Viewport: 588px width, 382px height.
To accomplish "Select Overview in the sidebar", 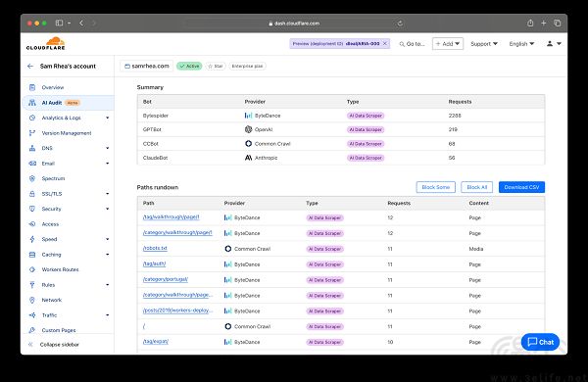I will 53,87.
